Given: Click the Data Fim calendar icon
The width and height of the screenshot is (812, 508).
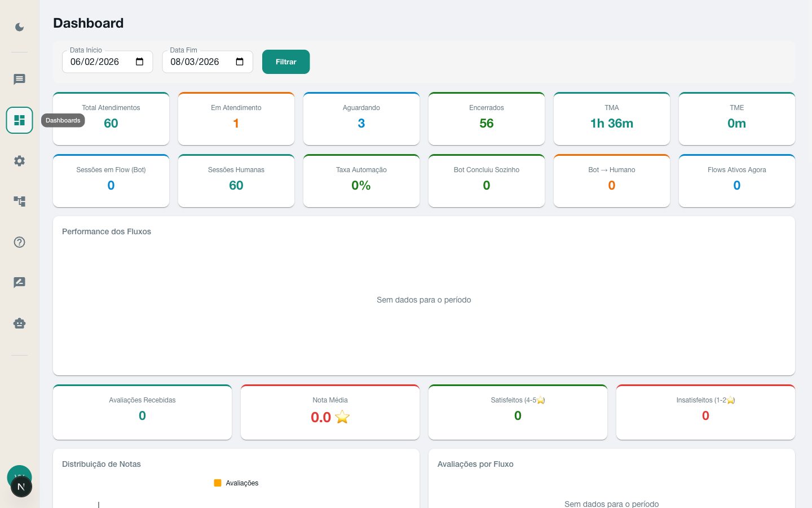Looking at the screenshot, I should 239,62.
